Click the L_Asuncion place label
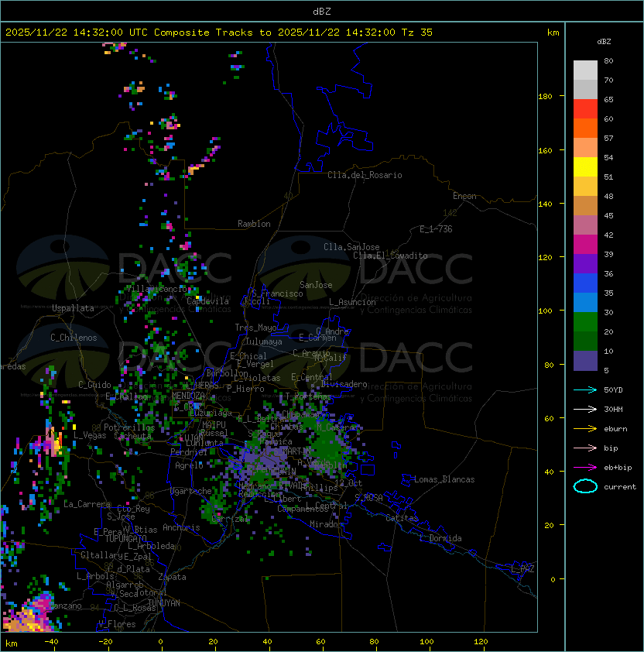644x652 pixels. point(352,302)
